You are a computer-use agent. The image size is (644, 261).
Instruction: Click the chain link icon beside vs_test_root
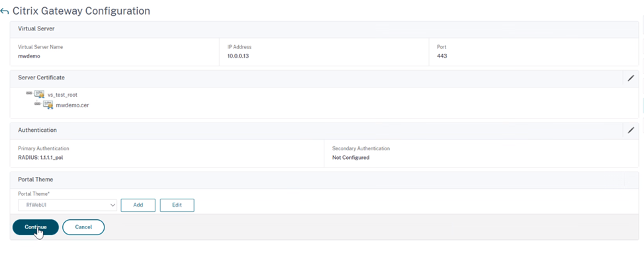click(29, 93)
